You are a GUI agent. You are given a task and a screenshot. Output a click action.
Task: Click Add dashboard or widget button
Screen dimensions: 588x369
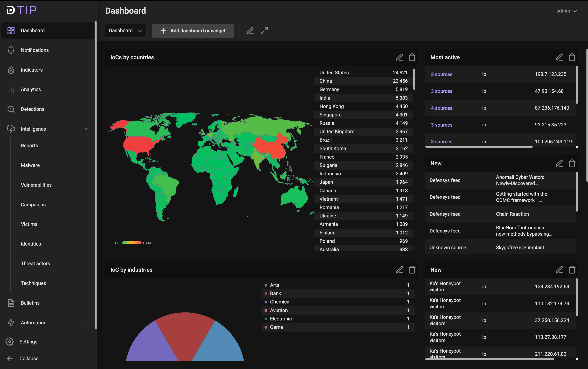click(x=193, y=31)
